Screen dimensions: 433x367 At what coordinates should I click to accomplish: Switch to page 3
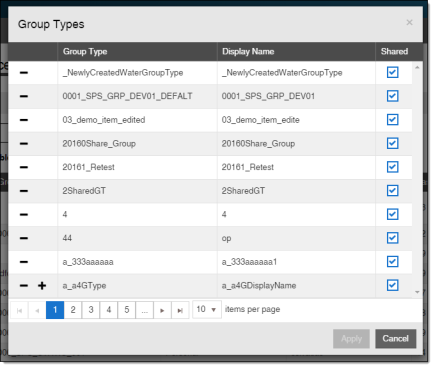[91, 310]
